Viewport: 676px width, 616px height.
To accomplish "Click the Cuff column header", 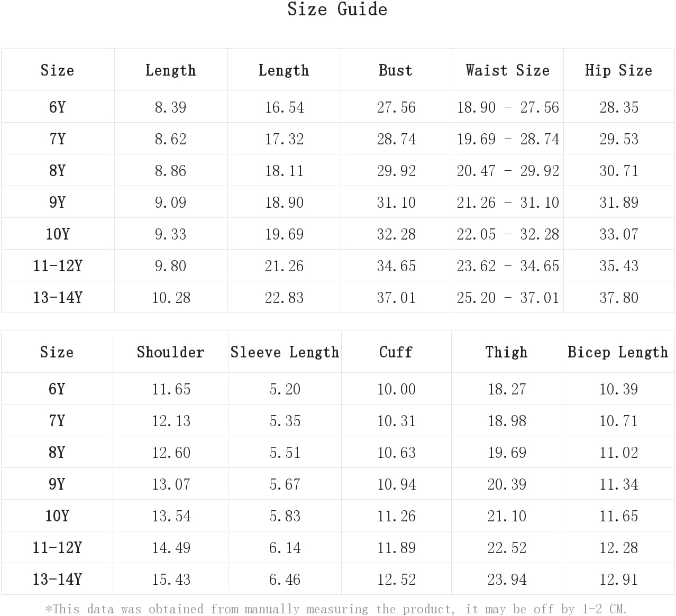I will click(396, 352).
